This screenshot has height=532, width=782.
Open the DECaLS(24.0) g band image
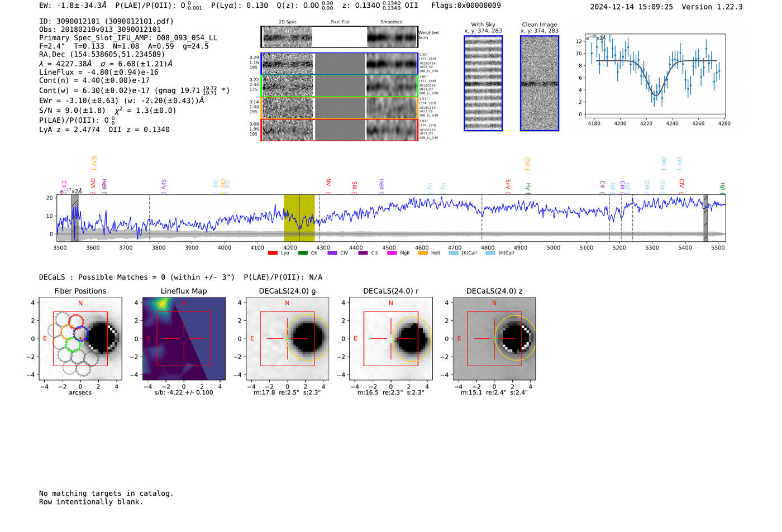coord(287,339)
